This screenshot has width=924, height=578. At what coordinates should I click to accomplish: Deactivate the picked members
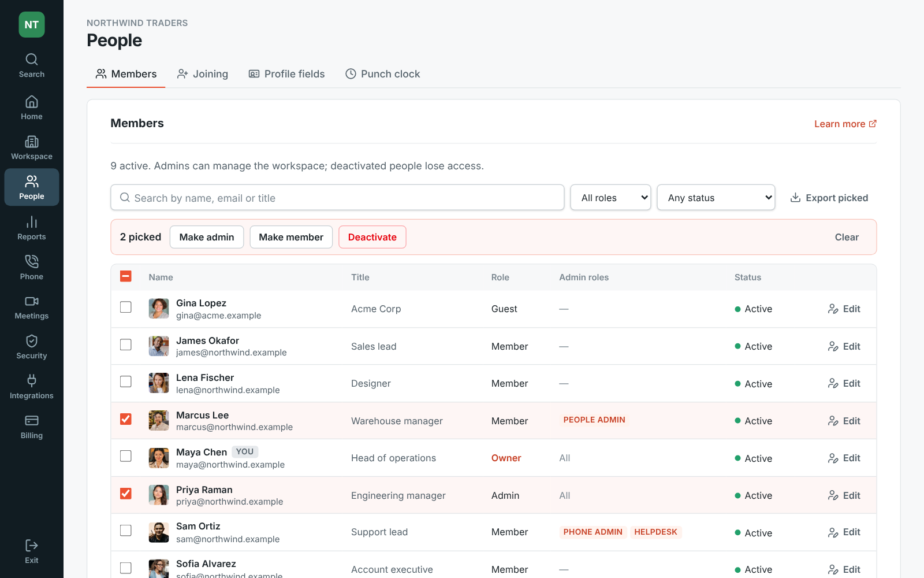tap(372, 237)
